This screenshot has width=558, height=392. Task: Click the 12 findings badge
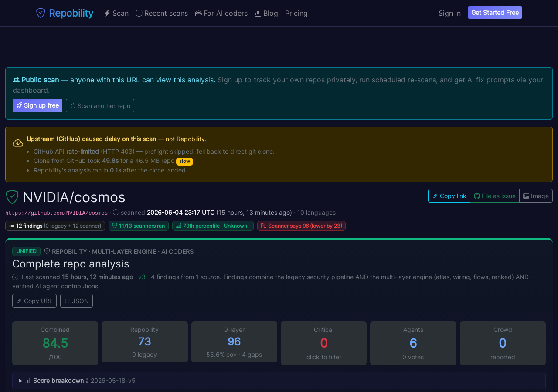tap(55, 226)
